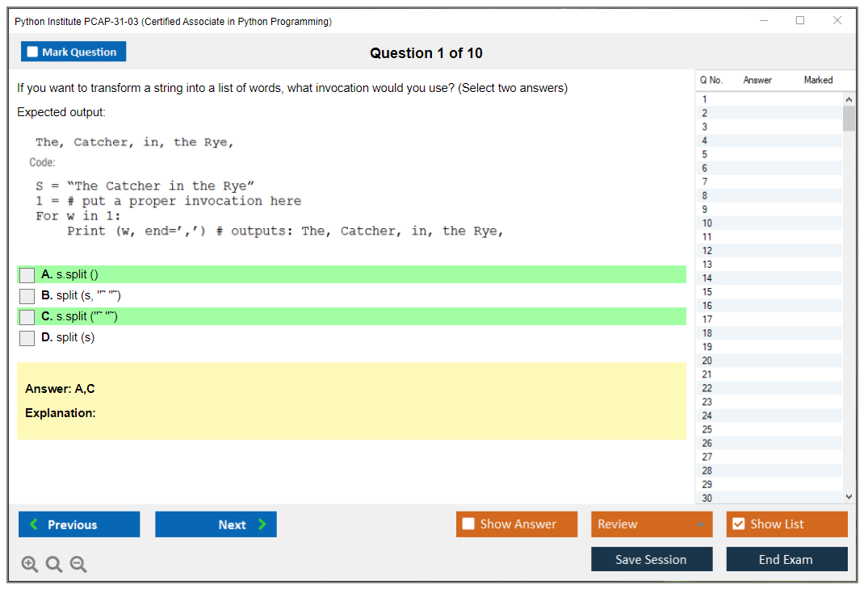The image size is (868, 593).
Task: Tick the checkbox for answer B
Action: [27, 296]
